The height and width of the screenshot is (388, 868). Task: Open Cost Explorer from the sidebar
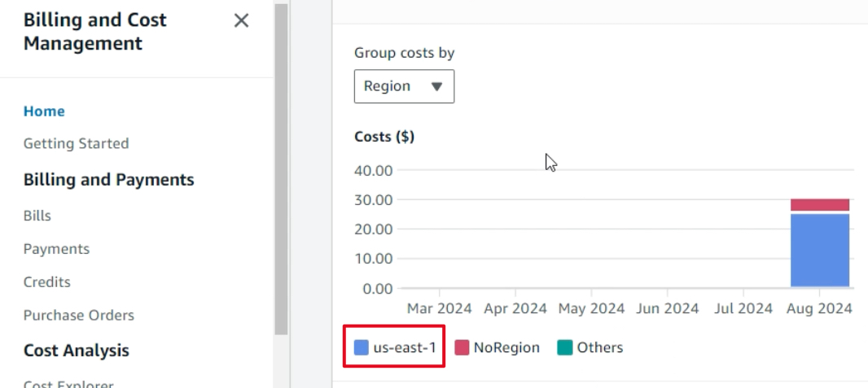coord(68,384)
